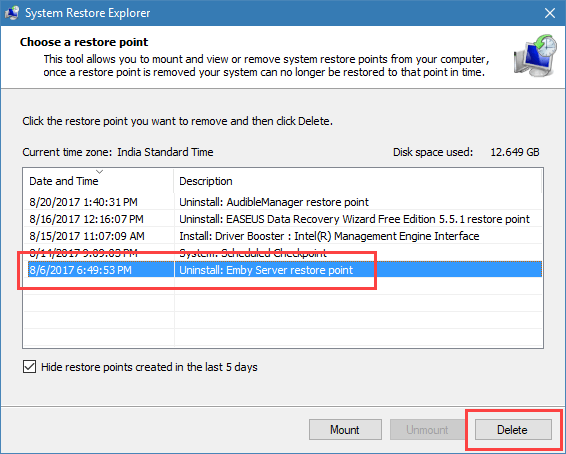This screenshot has width=566, height=454.
Task: Click the 12.649 GB disk space value
Action: [x=515, y=152]
